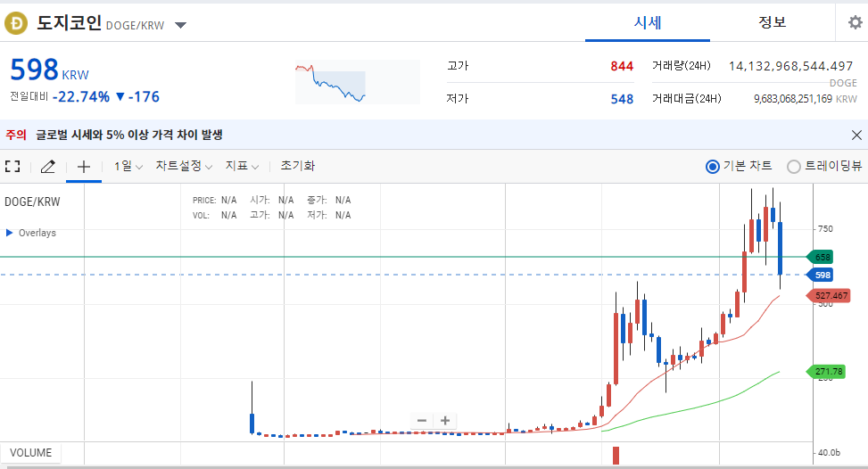Click the high price value 844
Viewport: 868px width, 469px height.
coord(622,66)
